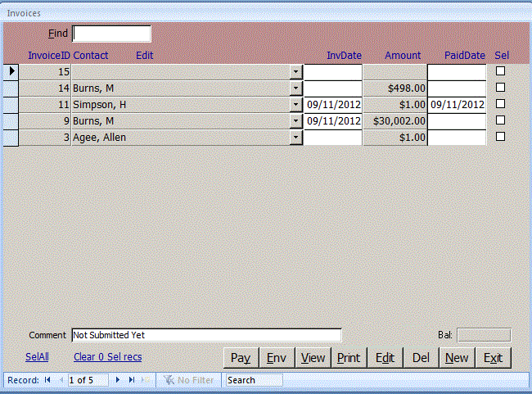Click the invoice ID 15 cell
Image resolution: width=532 pixels, height=394 pixels.
click(x=45, y=72)
